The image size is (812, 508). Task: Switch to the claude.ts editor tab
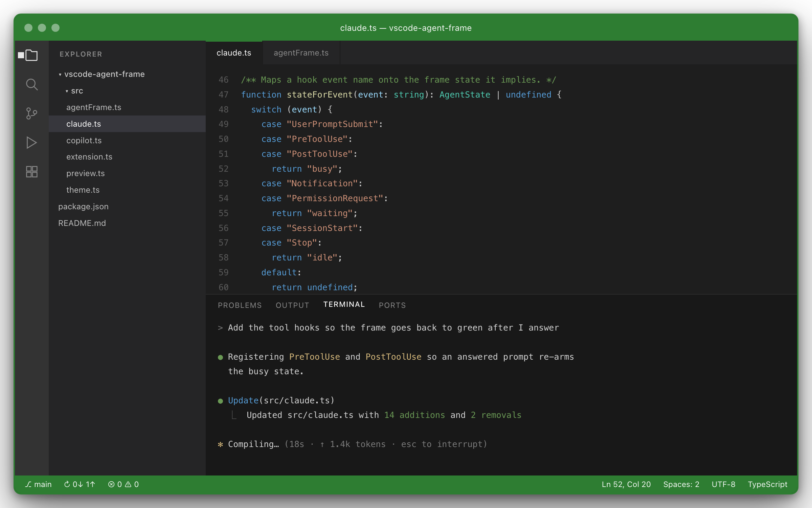(x=234, y=53)
